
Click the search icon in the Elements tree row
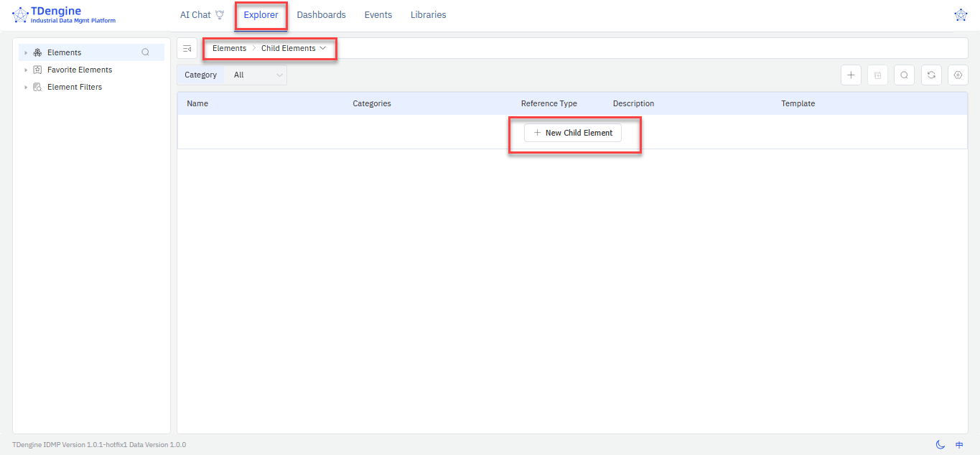click(x=146, y=52)
